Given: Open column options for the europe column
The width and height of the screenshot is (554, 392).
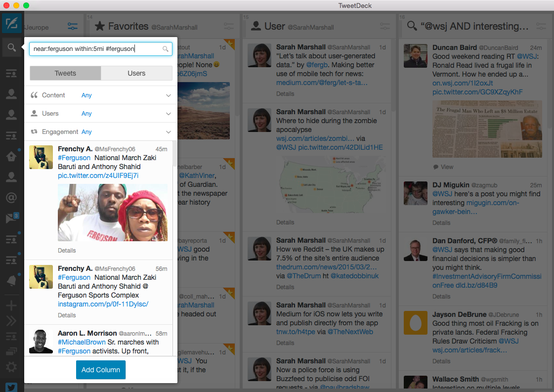Looking at the screenshot, I should [73, 27].
